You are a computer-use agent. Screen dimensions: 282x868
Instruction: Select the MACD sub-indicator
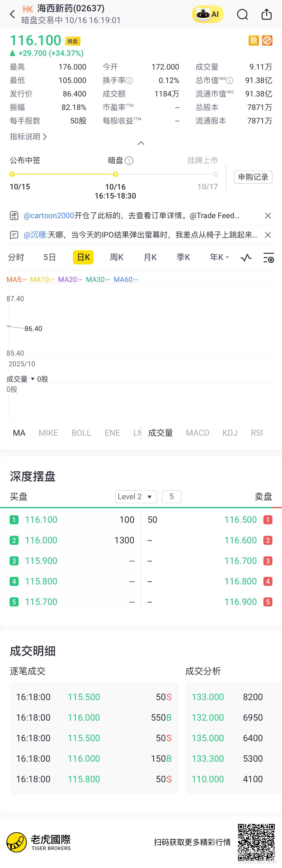pos(198,433)
